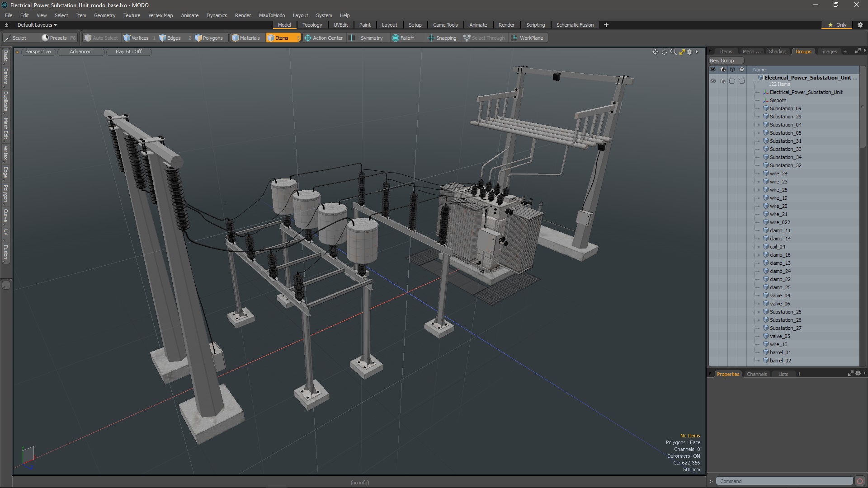The image size is (868, 488).
Task: Select the Action Center icon
Action: click(306, 38)
